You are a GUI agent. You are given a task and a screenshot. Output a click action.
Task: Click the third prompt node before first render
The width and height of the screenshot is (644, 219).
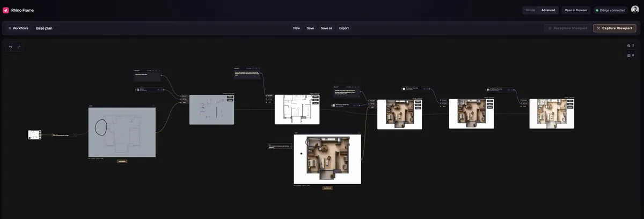[346, 92]
